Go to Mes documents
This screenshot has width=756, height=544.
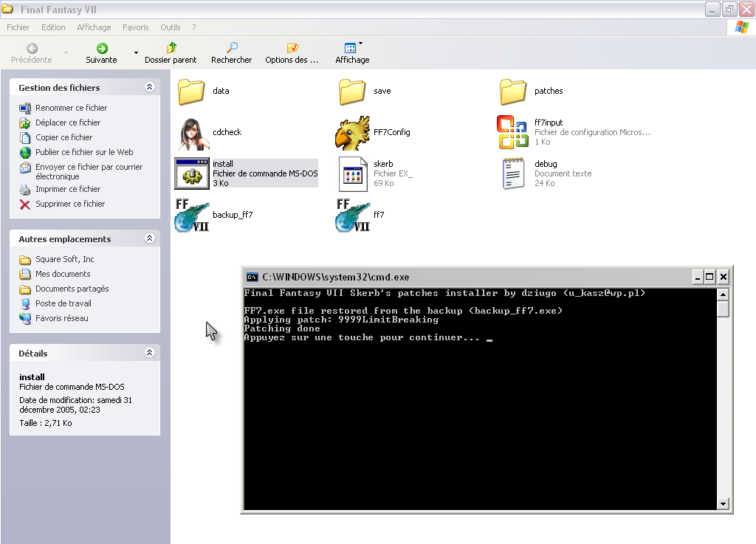tap(63, 274)
